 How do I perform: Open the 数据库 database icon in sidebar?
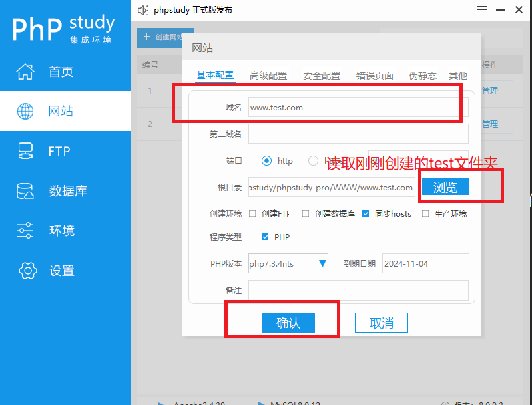pyautogui.click(x=25, y=191)
